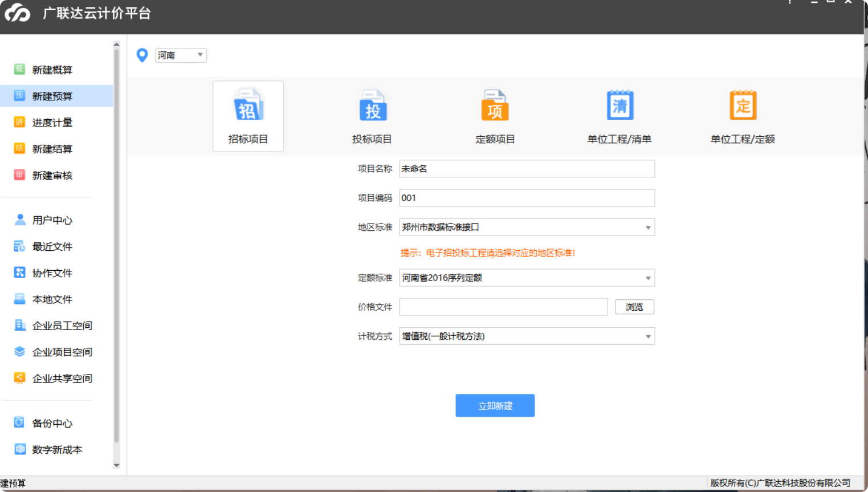The height and width of the screenshot is (492, 868).
Task: Click the 新建结算 sidebar icon
Action: coord(19,148)
